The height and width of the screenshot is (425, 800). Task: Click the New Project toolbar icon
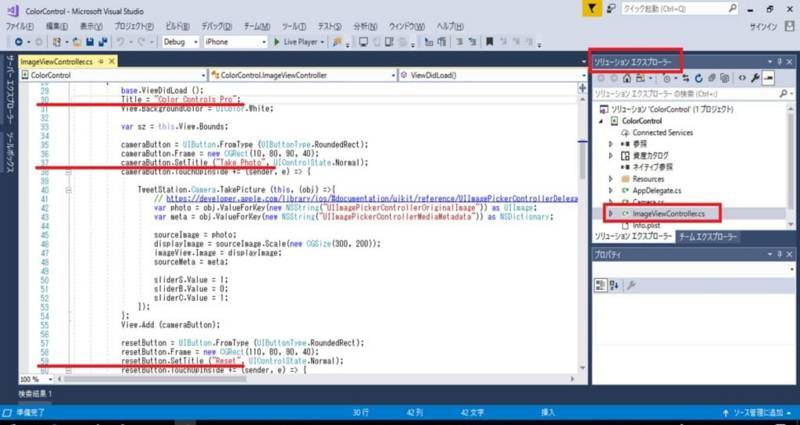(57, 42)
